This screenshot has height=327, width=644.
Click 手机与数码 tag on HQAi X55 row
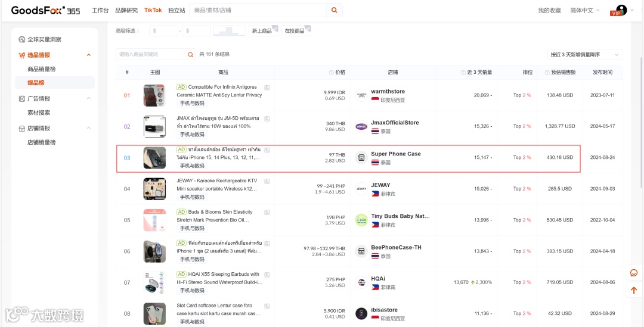pyautogui.click(x=192, y=291)
